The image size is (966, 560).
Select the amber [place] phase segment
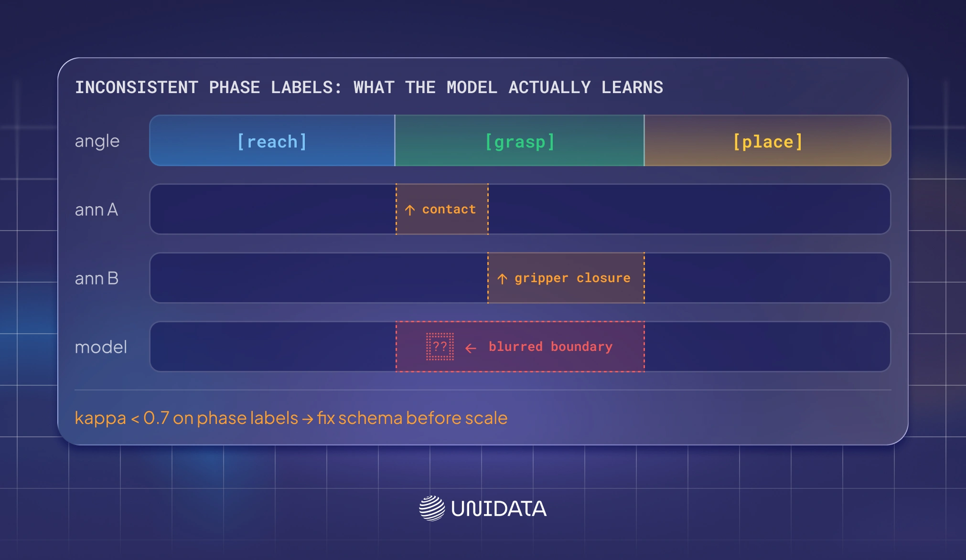click(x=768, y=141)
